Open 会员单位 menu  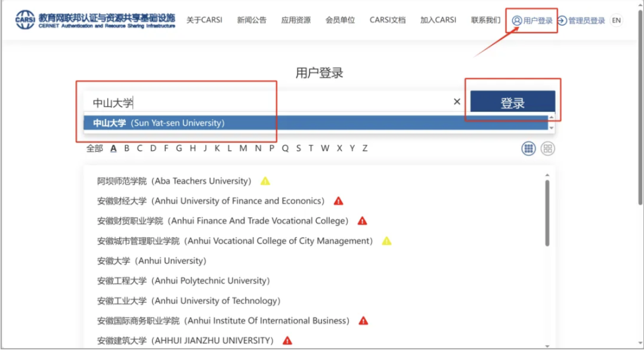[340, 20]
